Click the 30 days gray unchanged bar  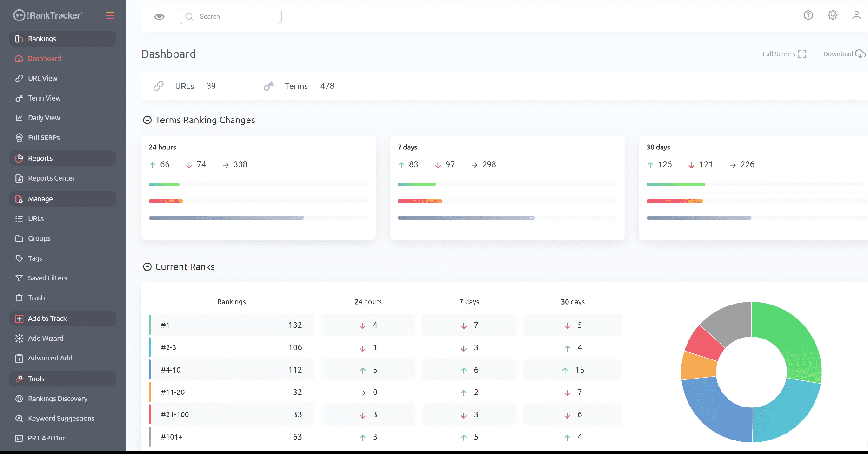coord(699,218)
